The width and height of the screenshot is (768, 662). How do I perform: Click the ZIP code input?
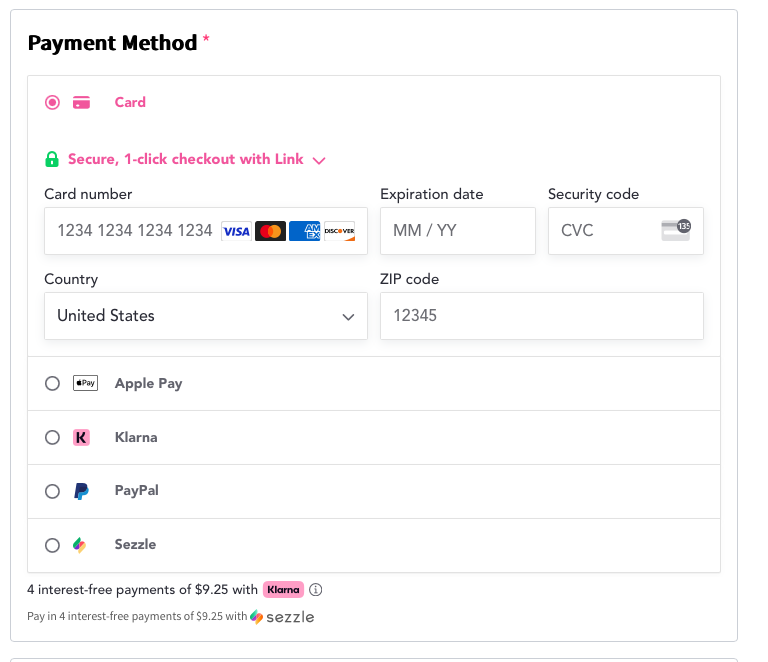coord(541,316)
